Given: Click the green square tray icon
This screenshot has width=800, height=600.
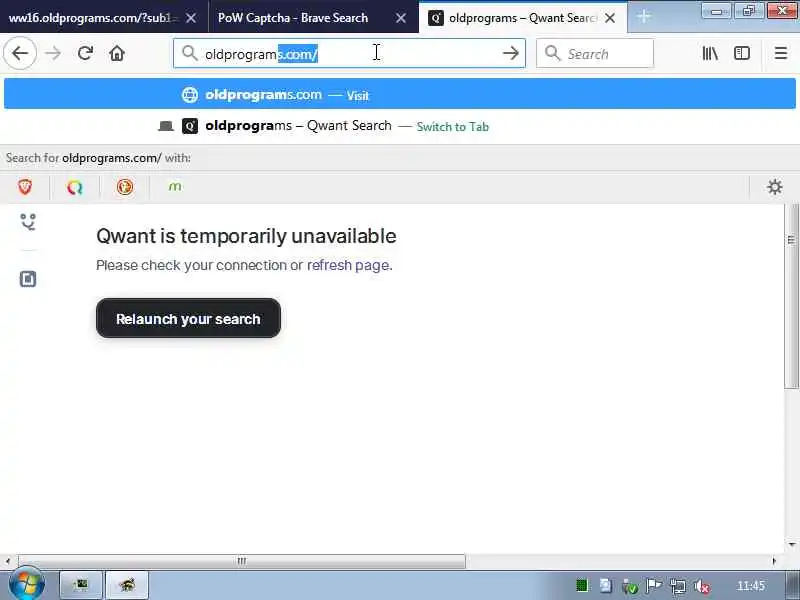Looking at the screenshot, I should (581, 585).
